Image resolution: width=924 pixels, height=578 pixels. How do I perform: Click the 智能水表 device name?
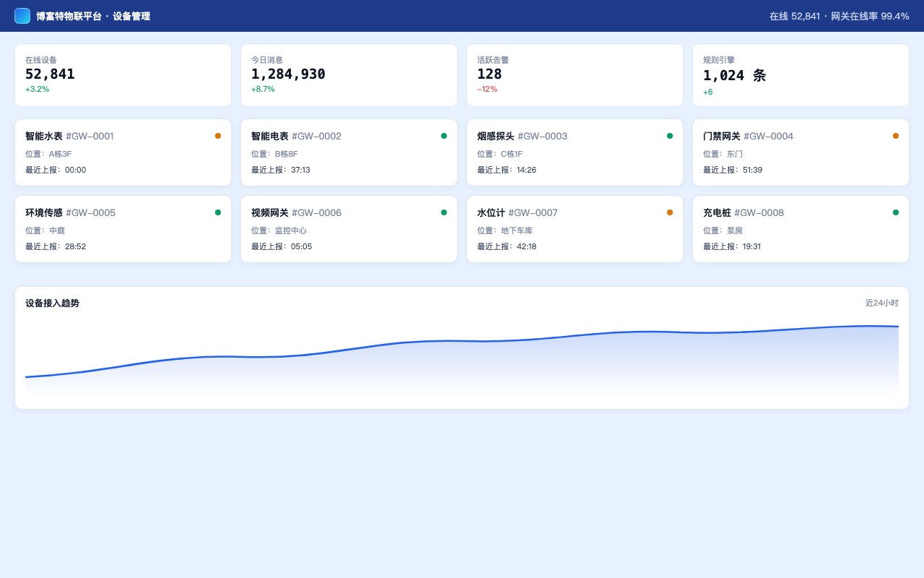coord(44,136)
